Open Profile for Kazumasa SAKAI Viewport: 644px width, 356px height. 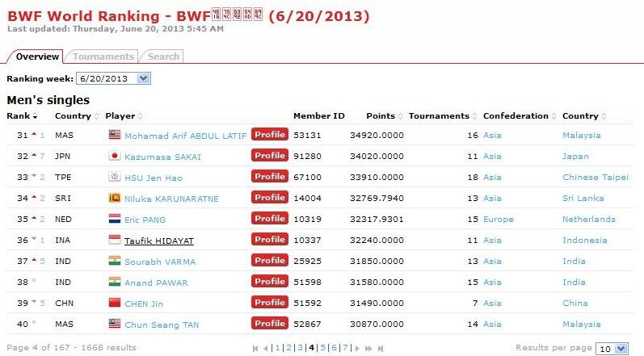pos(270,156)
